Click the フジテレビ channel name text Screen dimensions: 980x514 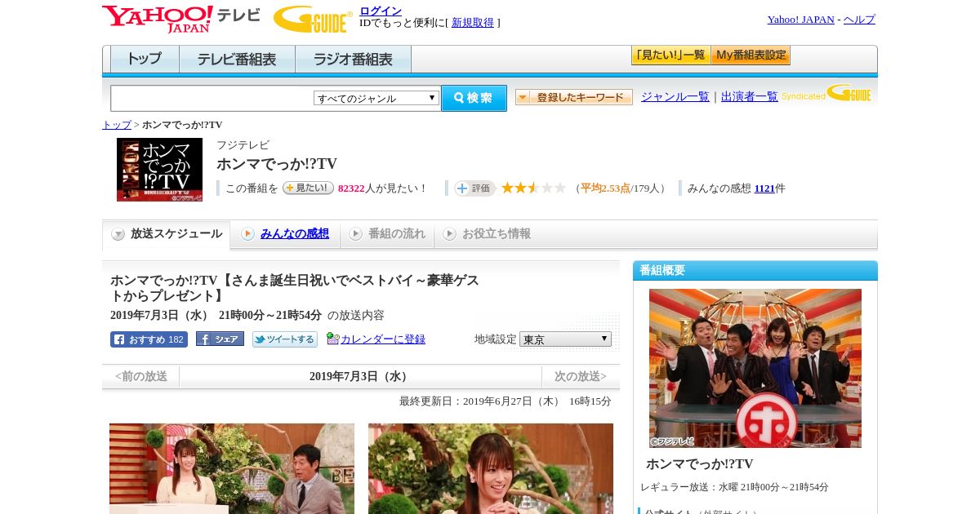pyautogui.click(x=243, y=145)
